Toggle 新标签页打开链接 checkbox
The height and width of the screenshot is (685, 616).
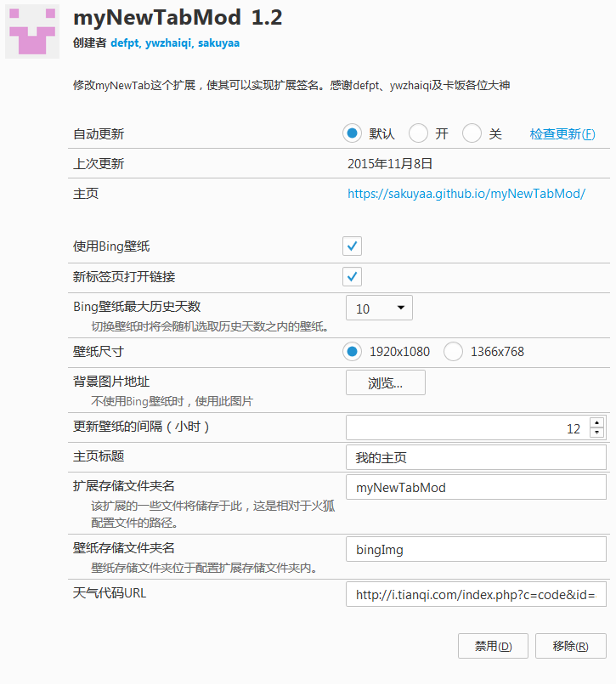pyautogui.click(x=352, y=276)
